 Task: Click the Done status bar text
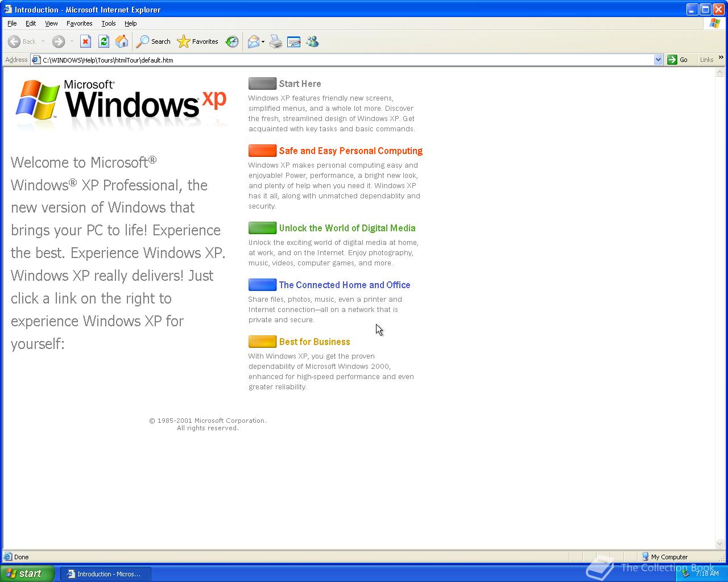[x=21, y=557]
